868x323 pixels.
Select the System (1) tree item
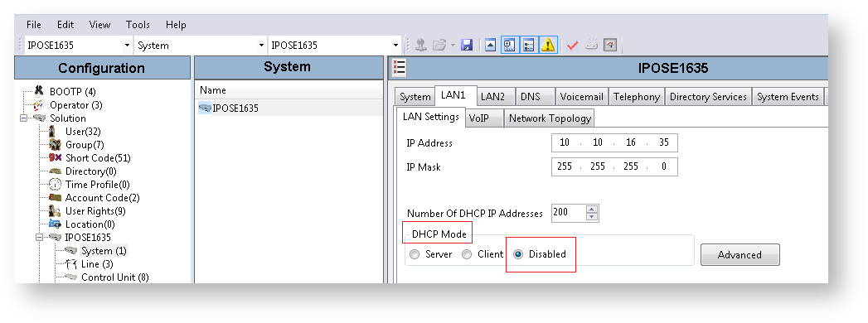(104, 251)
